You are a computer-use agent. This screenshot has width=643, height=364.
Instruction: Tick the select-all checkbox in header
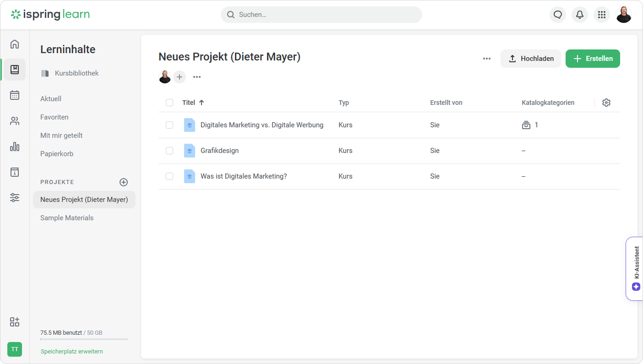tap(169, 103)
